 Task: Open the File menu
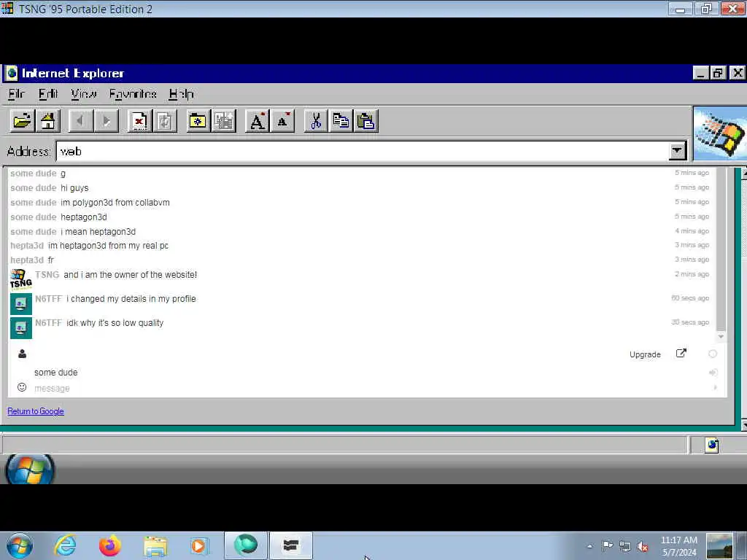[x=17, y=94]
